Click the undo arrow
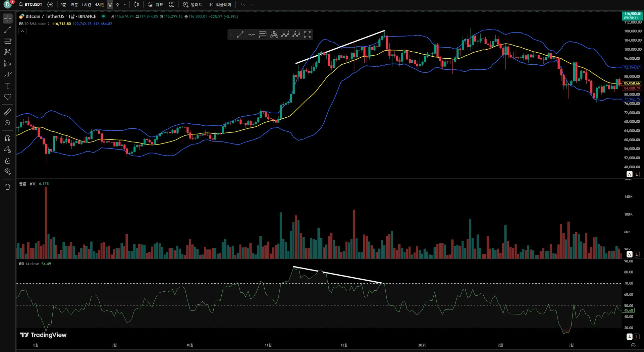Image resolution: width=644 pixels, height=352 pixels. [x=243, y=4]
